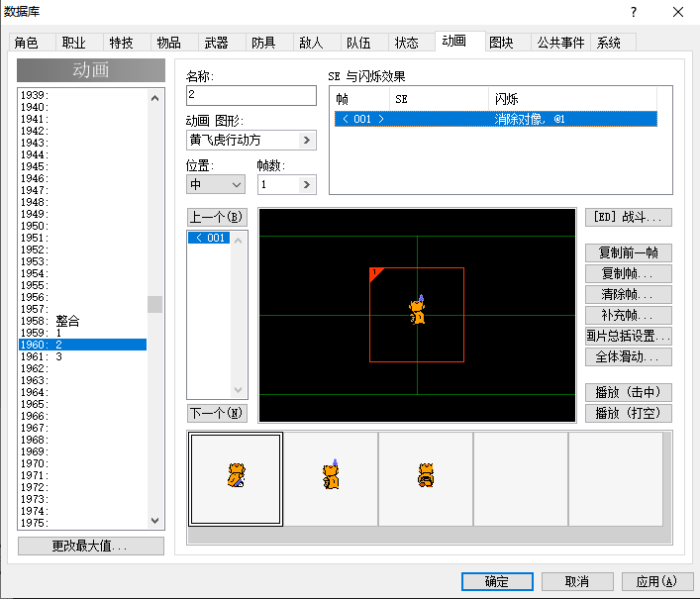Switch to the 防具 tab
The image size is (700, 599).
[268, 43]
